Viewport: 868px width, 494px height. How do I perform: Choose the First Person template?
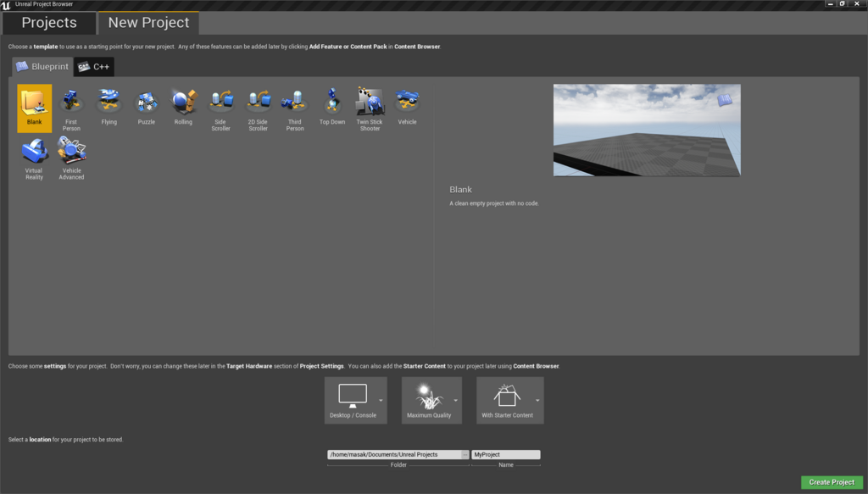click(x=71, y=108)
